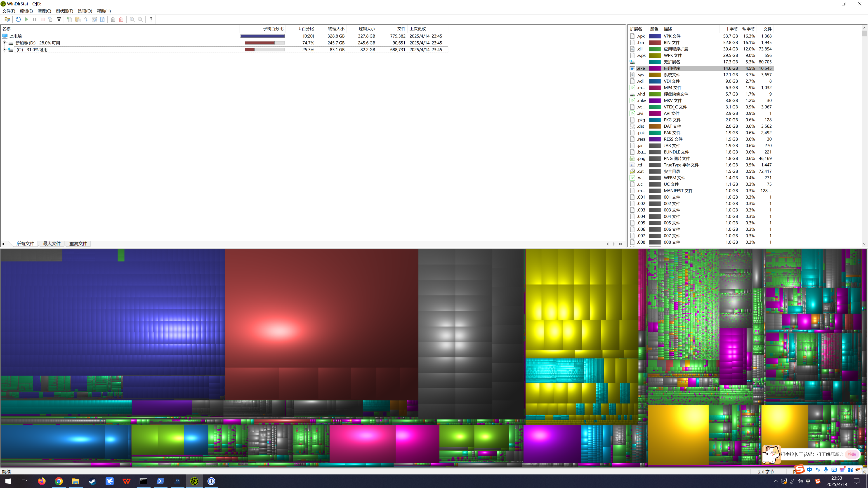This screenshot has width=868, height=488.
Task: Expand the 新加卷 (D:) tree node
Action: (4, 43)
